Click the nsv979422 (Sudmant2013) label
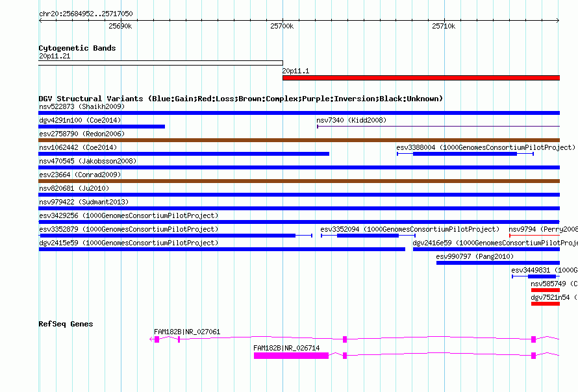 coord(84,202)
